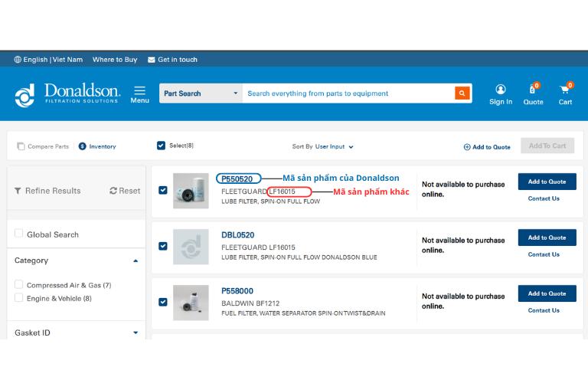Click the Reset refresh icon
Image resolution: width=588 pixels, height=390 pixels.
click(x=113, y=191)
